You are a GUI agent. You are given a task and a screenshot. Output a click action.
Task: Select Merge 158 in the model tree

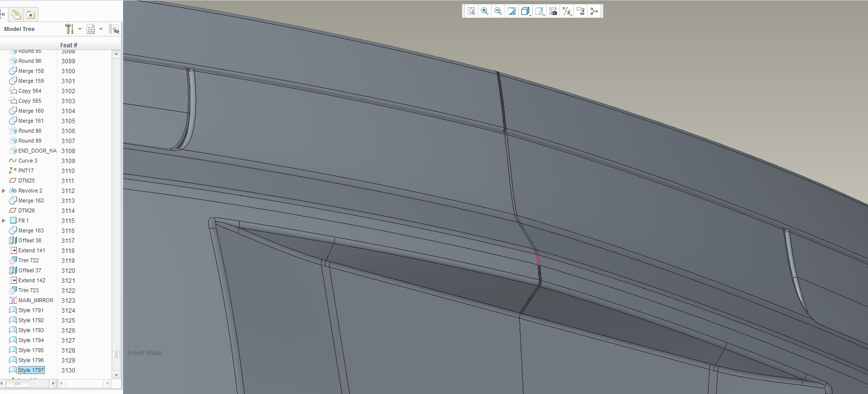(x=31, y=71)
